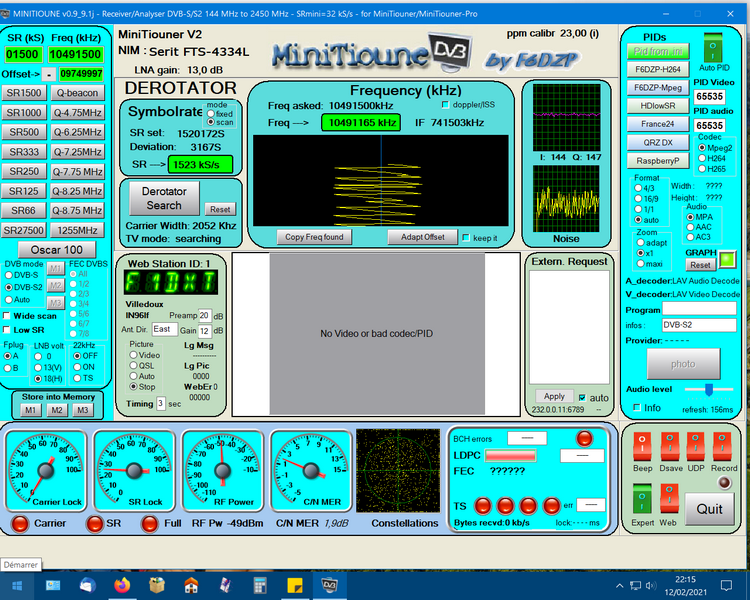The width and height of the screenshot is (750, 600).
Task: Click the RF Power gauge
Action: coord(222,471)
